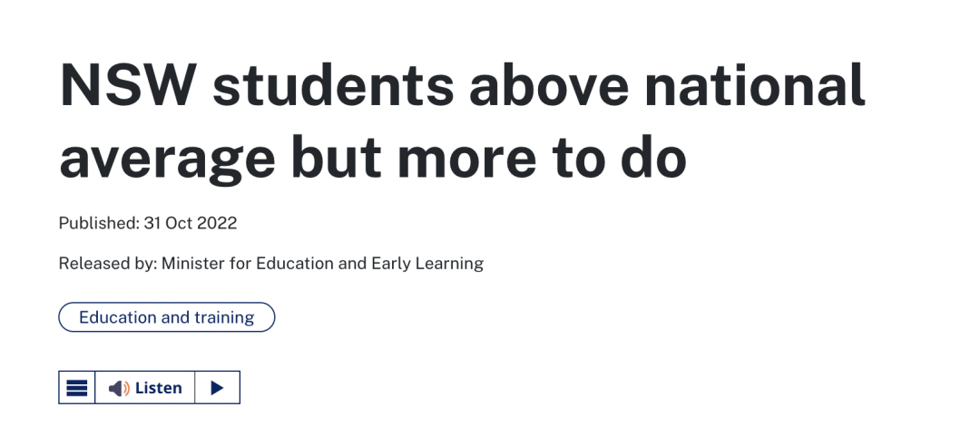
Task: Click the word 'Education' in the tag pill
Action: 118,317
